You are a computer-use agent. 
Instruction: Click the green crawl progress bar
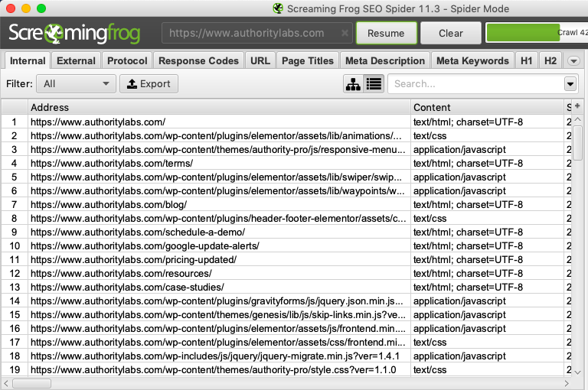522,33
